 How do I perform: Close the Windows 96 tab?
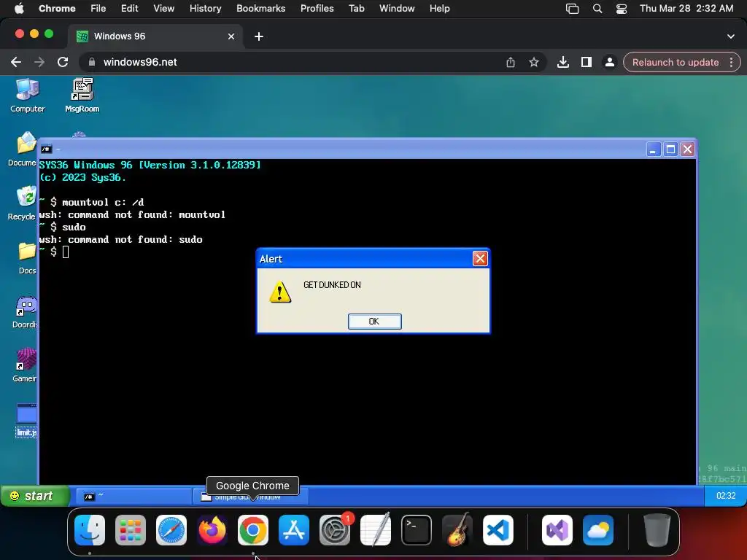pos(231,36)
